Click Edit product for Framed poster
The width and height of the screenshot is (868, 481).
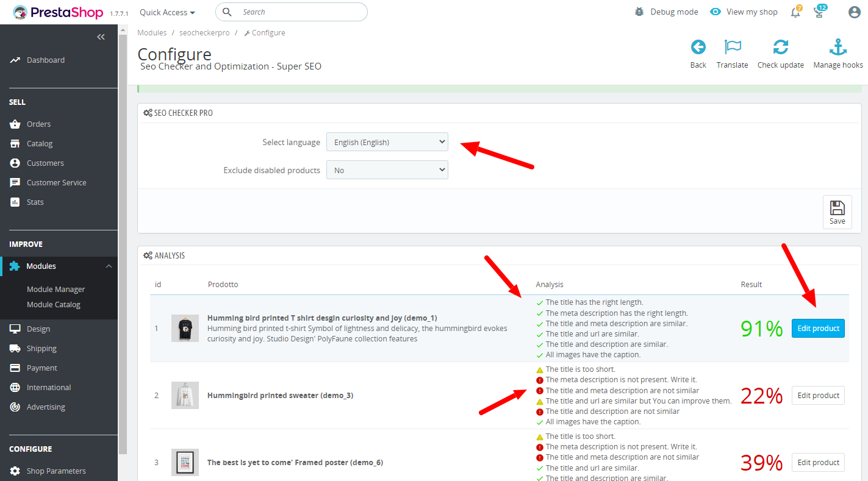click(818, 463)
